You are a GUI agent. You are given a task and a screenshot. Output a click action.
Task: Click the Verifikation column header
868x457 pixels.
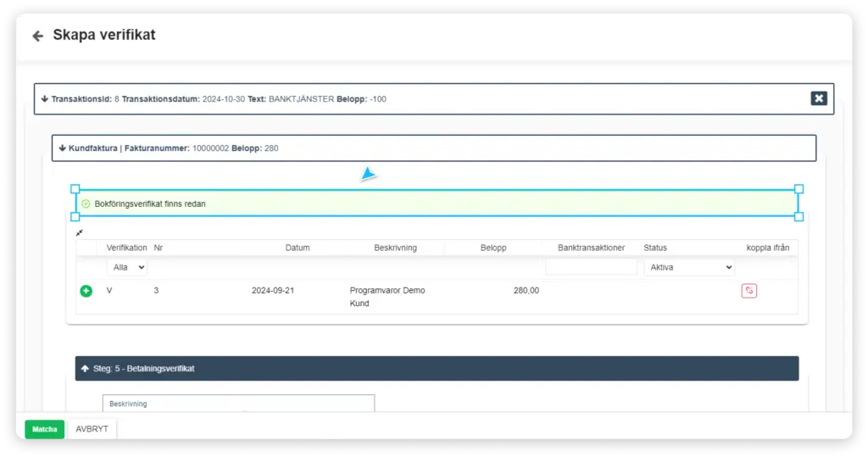pyautogui.click(x=127, y=248)
